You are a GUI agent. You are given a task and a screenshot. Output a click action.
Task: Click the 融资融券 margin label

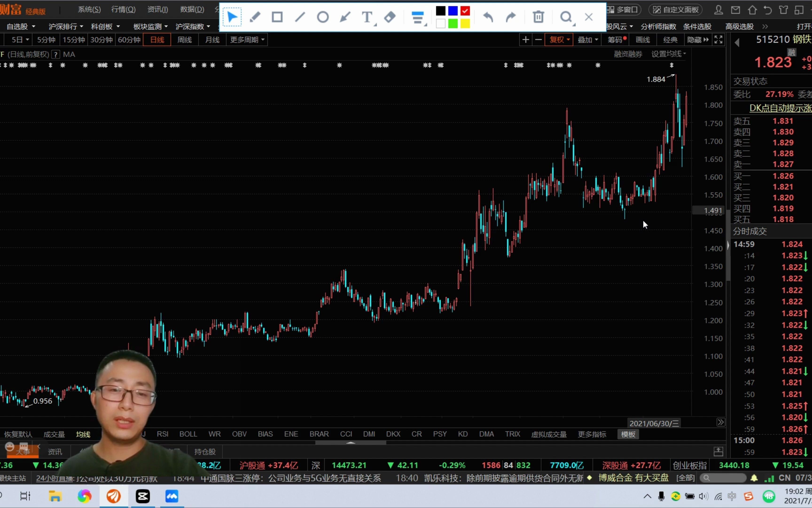point(628,54)
